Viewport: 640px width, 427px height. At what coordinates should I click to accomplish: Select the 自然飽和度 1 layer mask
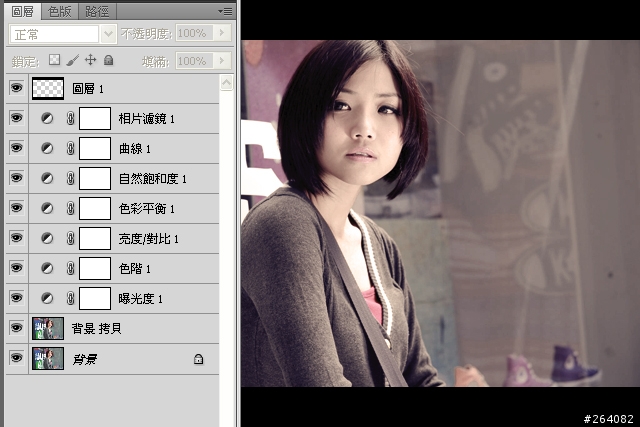pyautogui.click(x=95, y=178)
